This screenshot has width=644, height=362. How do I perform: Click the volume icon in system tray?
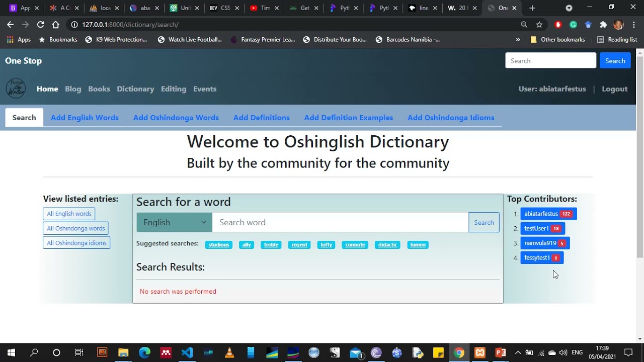click(563, 352)
